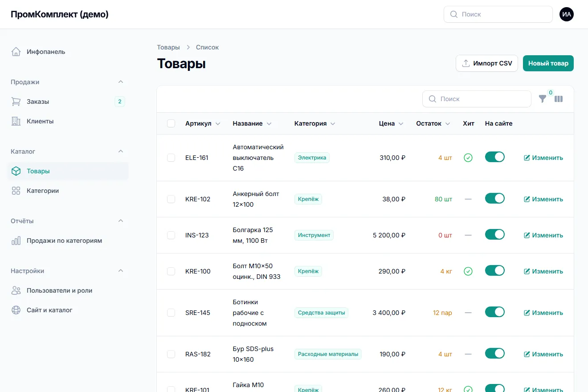Click the edit pencil icon for SRE-145
Image resolution: width=588 pixels, height=392 pixels.
click(x=527, y=313)
